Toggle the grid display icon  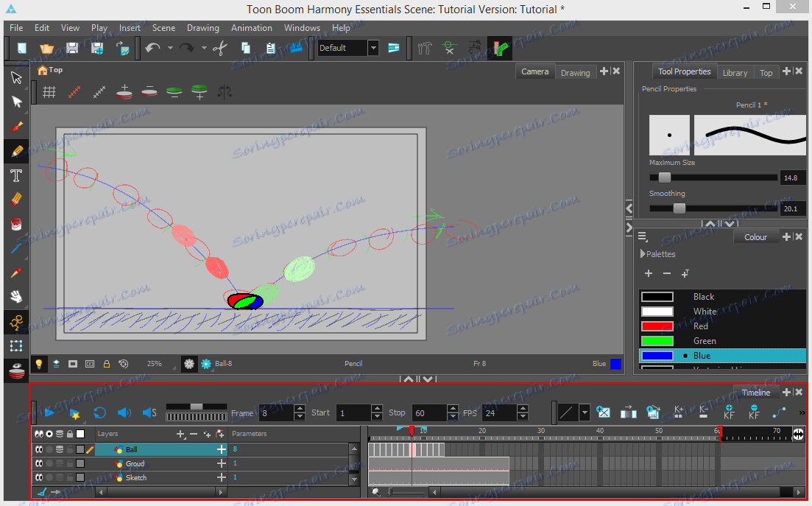tap(49, 92)
